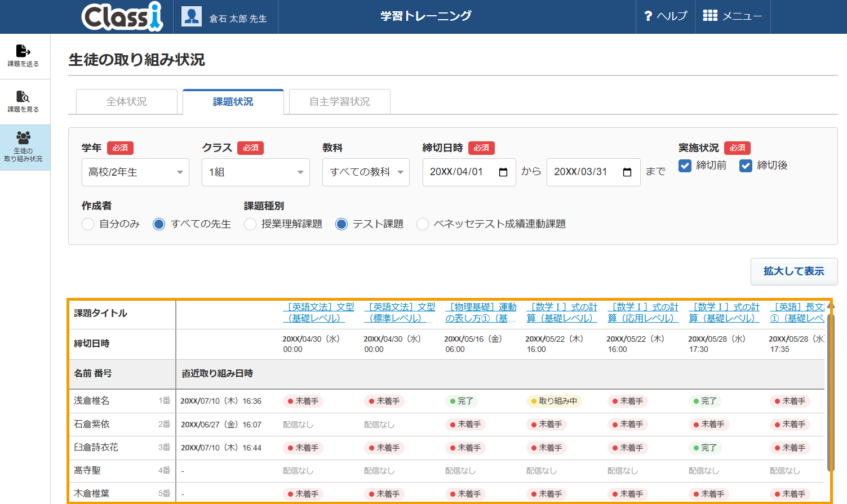Switch to the 全体状況 tab
Image resolution: width=847 pixels, height=504 pixels.
click(x=127, y=102)
